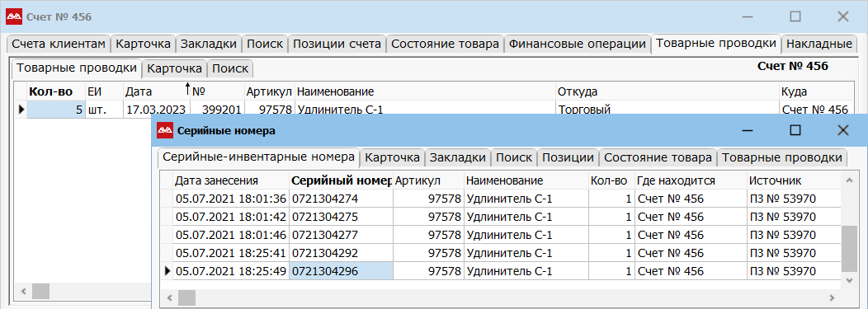Maximize the Серийные номера window
Viewport: 868px width, 309px height.
(x=795, y=130)
